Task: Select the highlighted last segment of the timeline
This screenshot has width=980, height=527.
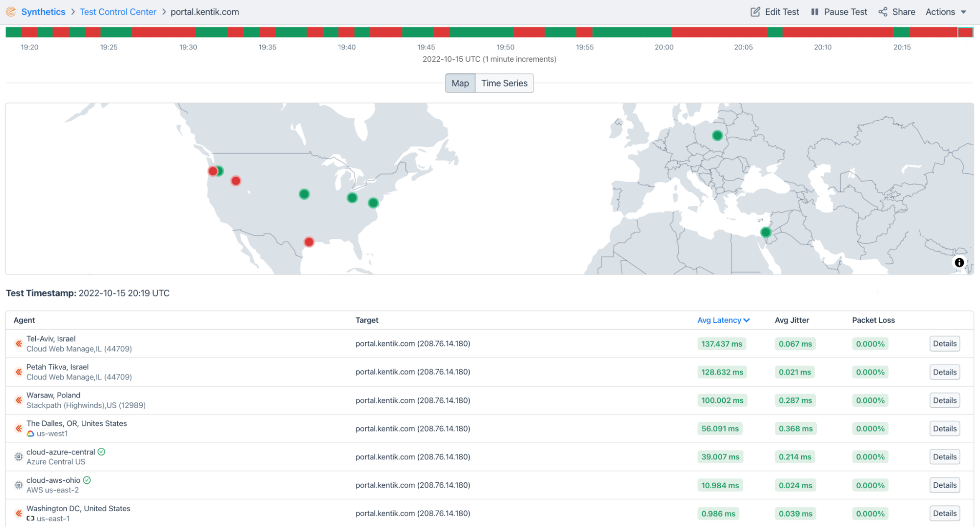Action: click(x=965, y=32)
